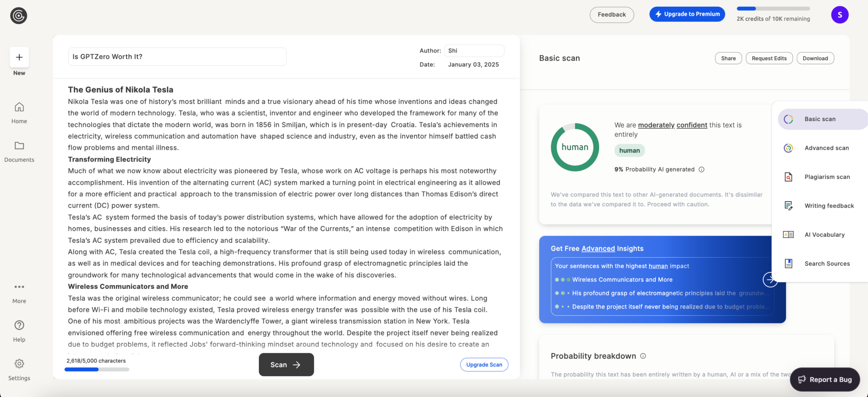Click the Scan button
The image size is (868, 397).
(x=286, y=364)
